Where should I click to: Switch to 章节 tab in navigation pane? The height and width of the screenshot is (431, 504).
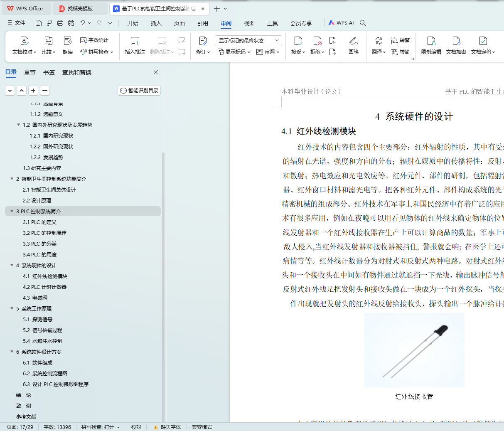click(30, 72)
